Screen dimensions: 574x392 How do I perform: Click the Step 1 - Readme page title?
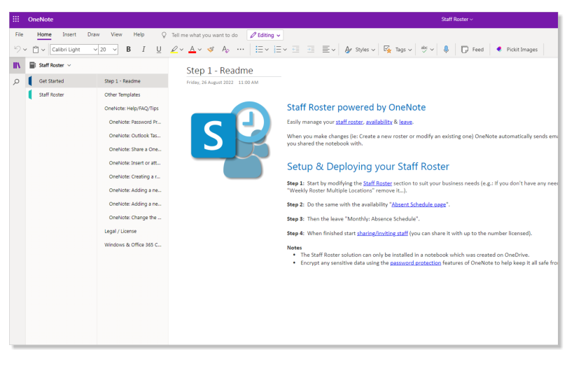[x=220, y=70]
